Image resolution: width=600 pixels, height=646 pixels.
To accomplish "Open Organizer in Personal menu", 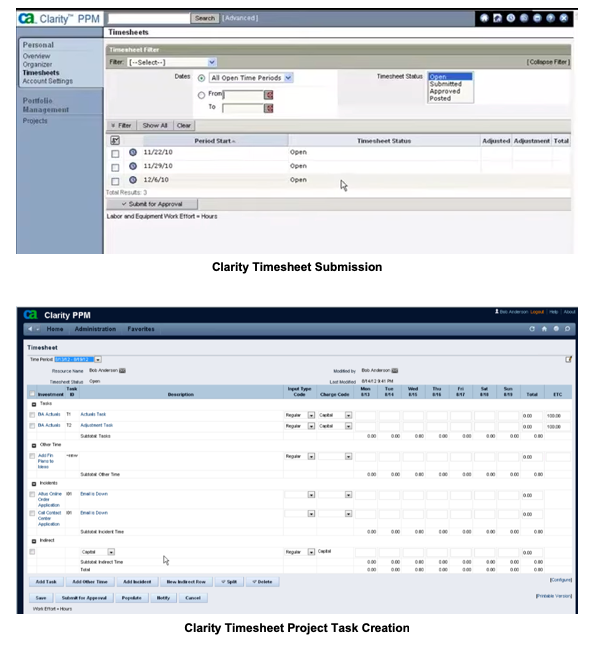I will (x=38, y=65).
